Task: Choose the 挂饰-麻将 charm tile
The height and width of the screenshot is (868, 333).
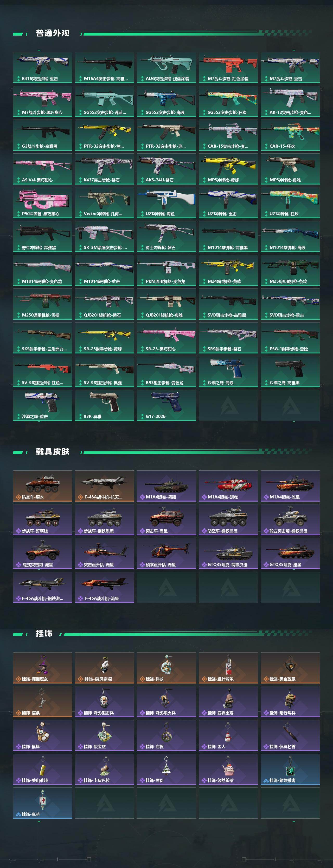Action: (42, 803)
